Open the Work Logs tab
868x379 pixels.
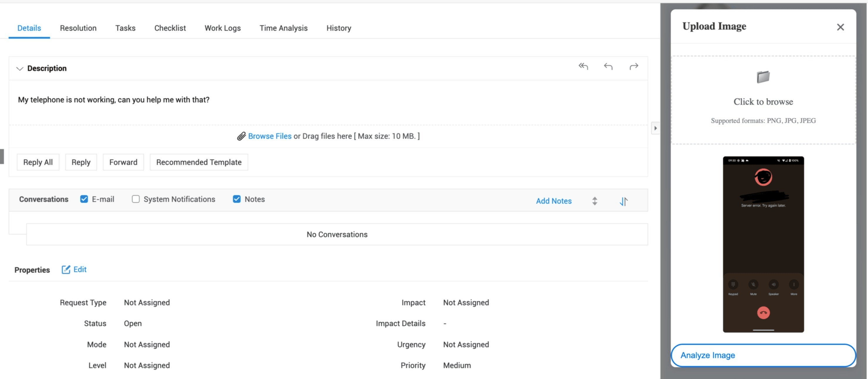[x=222, y=28]
